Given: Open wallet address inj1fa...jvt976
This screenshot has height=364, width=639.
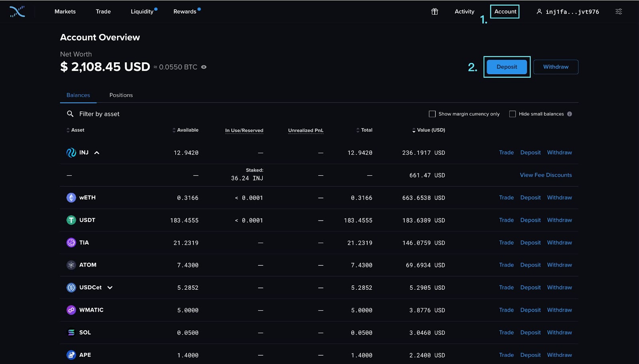Looking at the screenshot, I should (x=572, y=12).
